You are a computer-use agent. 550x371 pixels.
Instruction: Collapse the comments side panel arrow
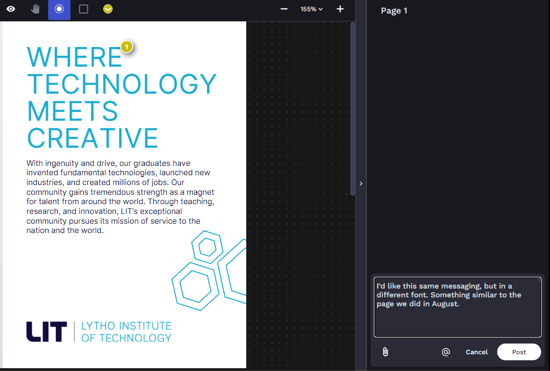pyautogui.click(x=361, y=184)
